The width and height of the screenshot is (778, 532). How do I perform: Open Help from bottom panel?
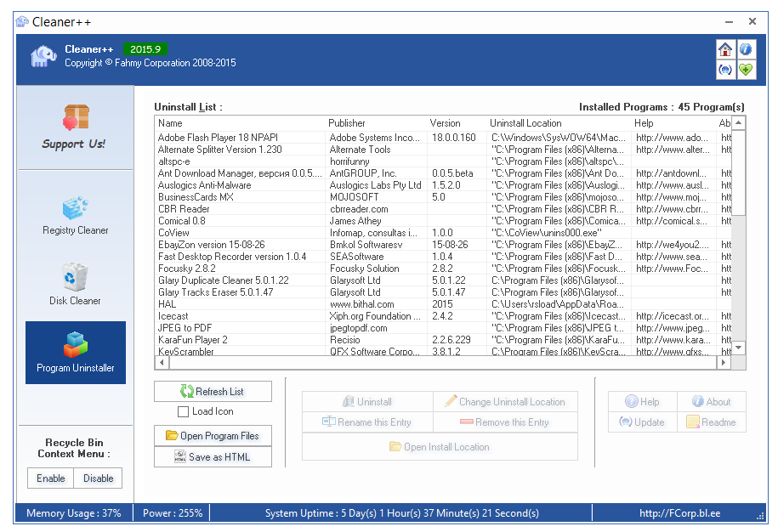tap(643, 402)
